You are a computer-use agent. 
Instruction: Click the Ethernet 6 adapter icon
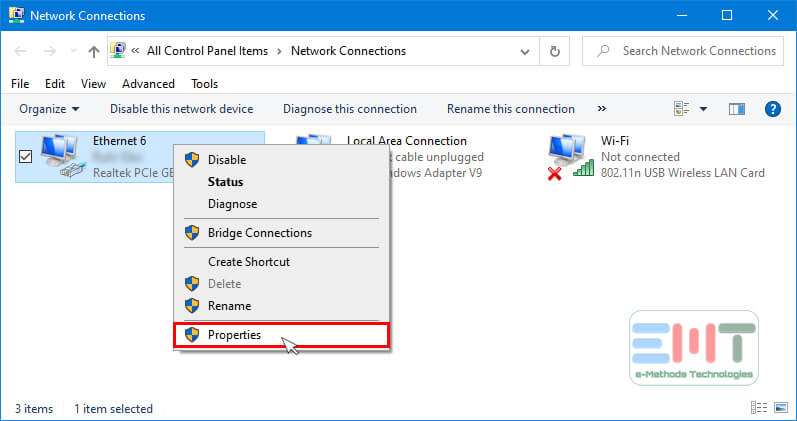[62, 156]
